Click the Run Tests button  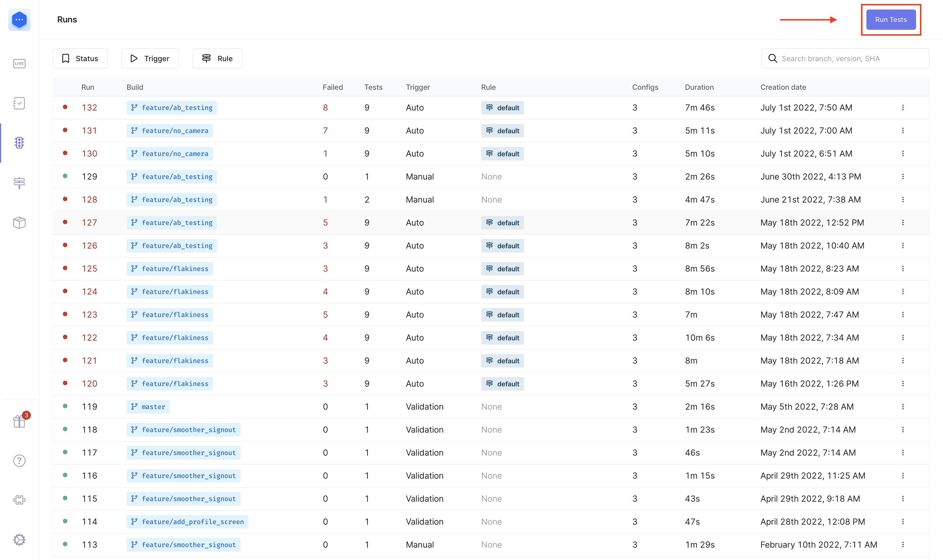click(891, 20)
